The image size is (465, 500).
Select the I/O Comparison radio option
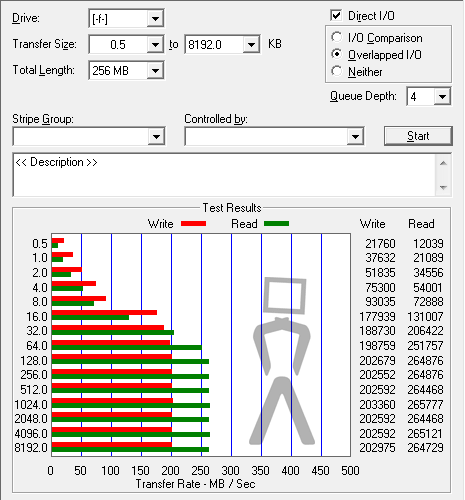(x=337, y=37)
